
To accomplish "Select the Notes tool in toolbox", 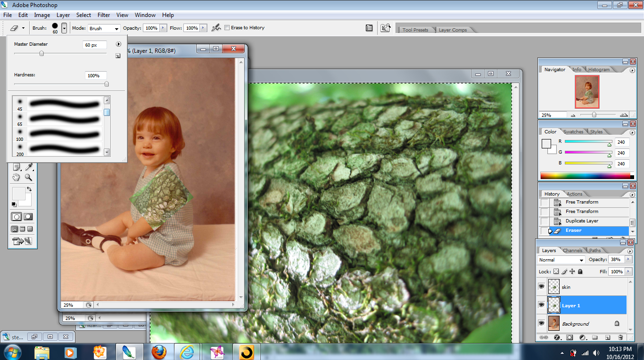I will 17,167.
